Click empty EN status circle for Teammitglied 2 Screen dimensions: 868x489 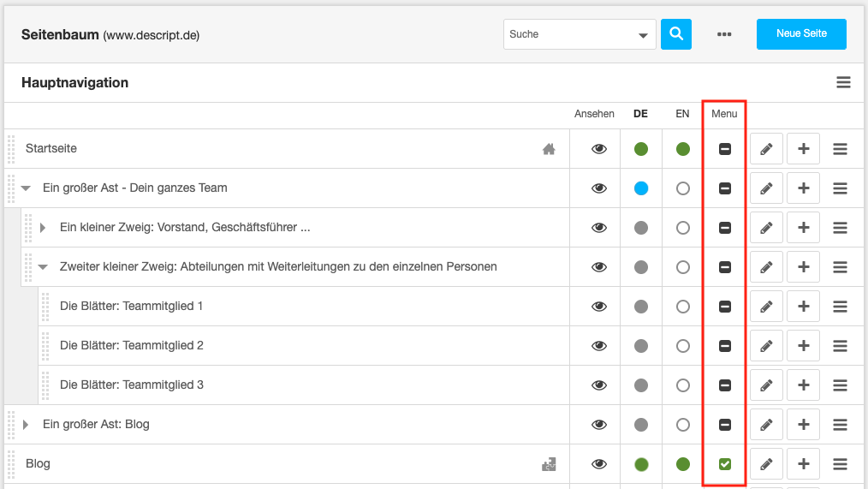[x=683, y=346]
